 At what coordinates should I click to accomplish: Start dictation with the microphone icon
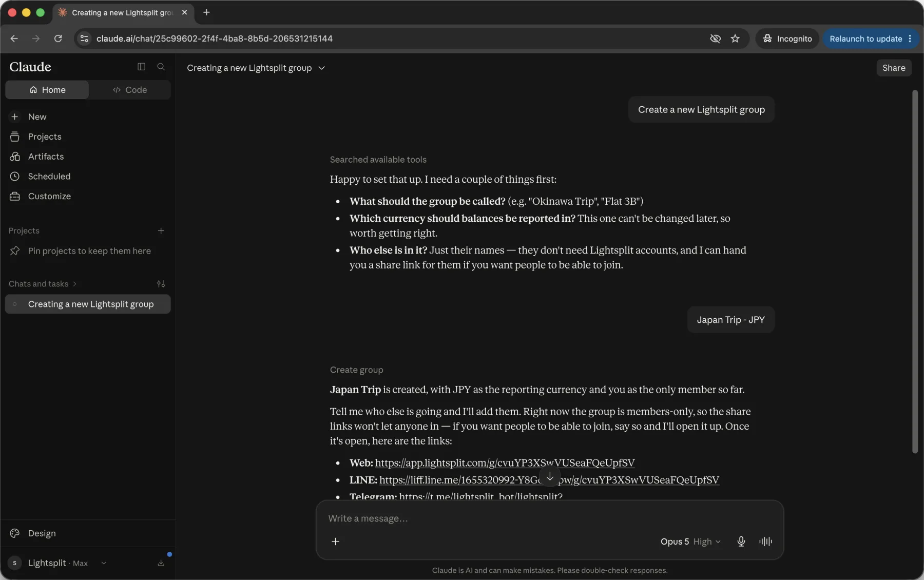pyautogui.click(x=741, y=542)
